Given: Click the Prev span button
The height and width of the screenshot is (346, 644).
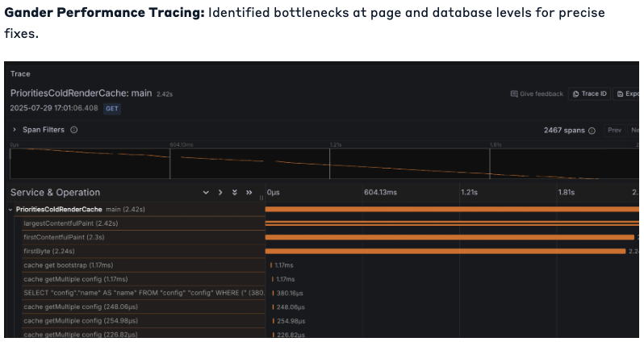Looking at the screenshot, I should 614,130.
